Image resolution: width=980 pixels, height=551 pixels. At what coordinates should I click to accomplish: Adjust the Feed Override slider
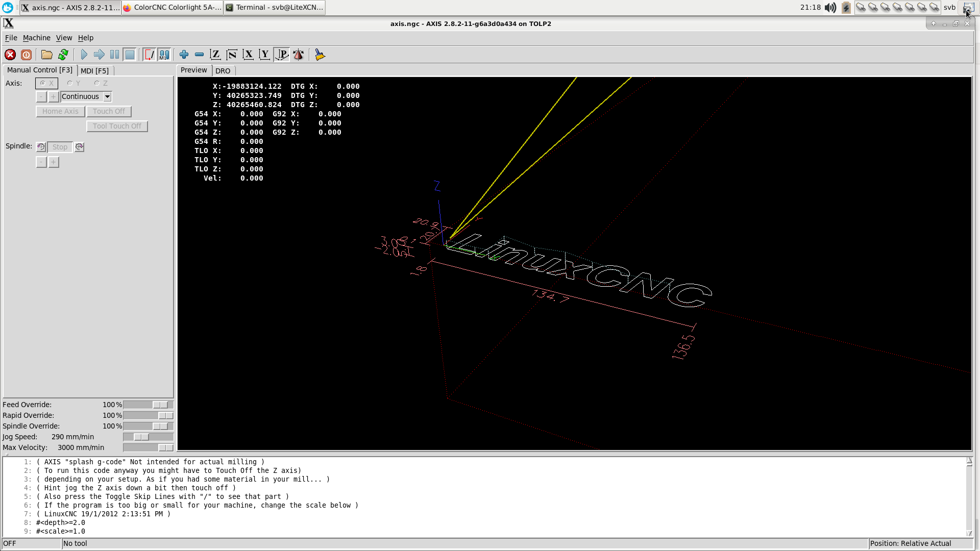(x=149, y=405)
